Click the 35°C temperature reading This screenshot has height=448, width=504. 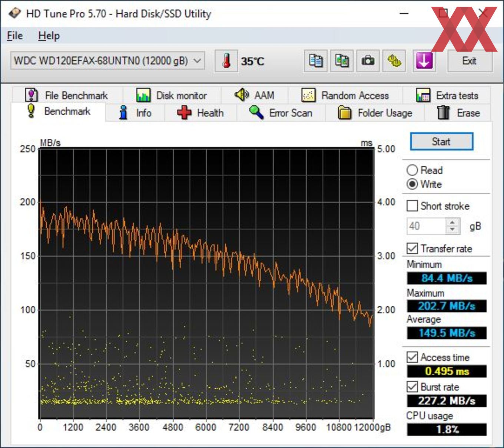click(x=253, y=61)
